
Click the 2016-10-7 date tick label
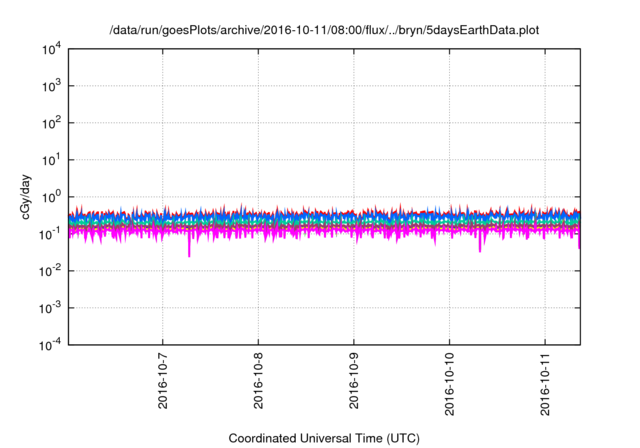[163, 381]
